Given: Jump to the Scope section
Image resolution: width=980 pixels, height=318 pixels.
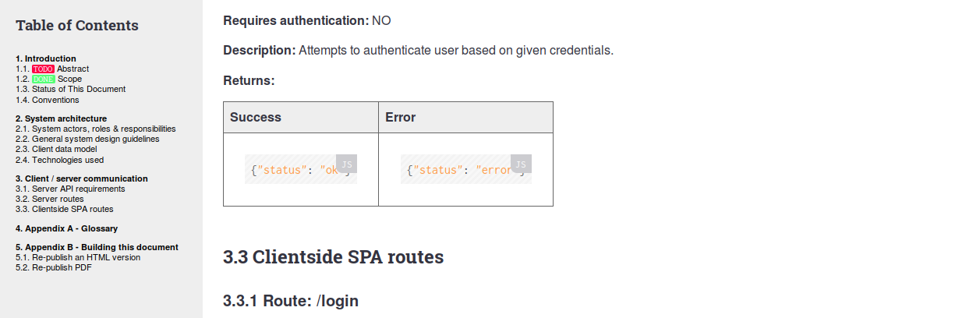Looking at the screenshot, I should tap(69, 79).
